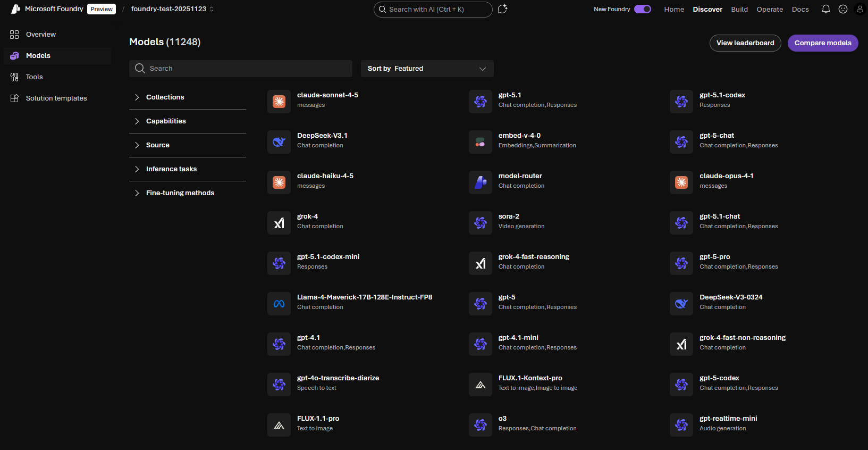Viewport: 868px width, 450px height.
Task: Click the Search with AI box
Action: point(433,10)
